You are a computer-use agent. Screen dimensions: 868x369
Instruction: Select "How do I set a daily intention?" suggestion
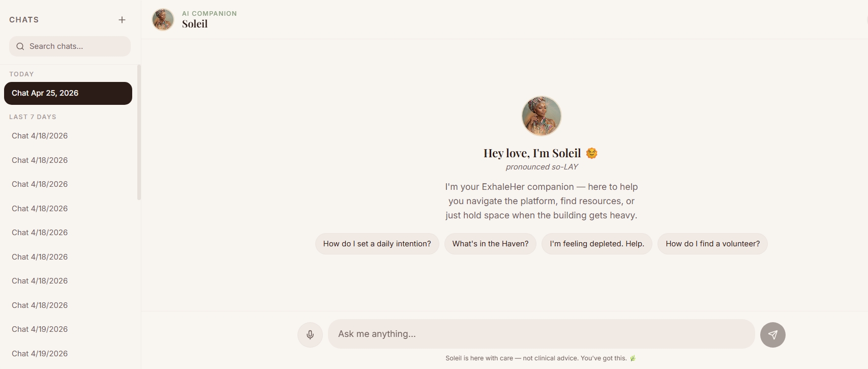pyautogui.click(x=377, y=244)
